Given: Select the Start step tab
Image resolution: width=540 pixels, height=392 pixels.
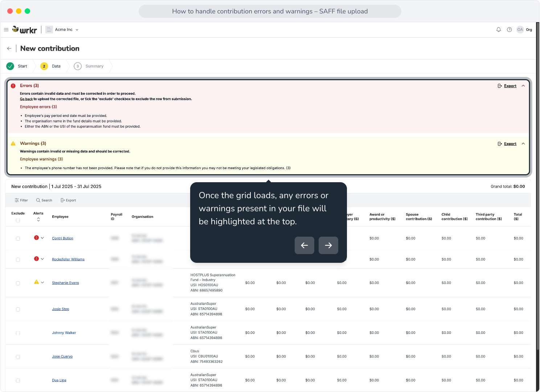Looking at the screenshot, I should tap(17, 66).
